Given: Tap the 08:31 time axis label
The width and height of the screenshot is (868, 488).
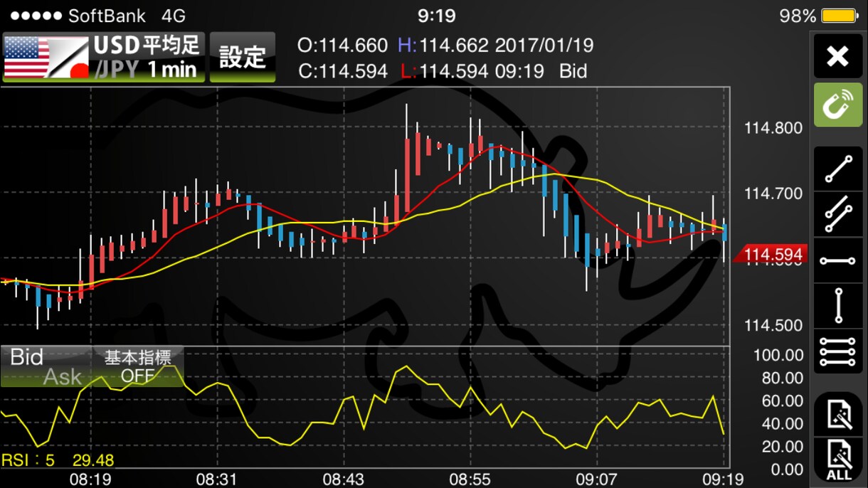Looking at the screenshot, I should coord(217,479).
